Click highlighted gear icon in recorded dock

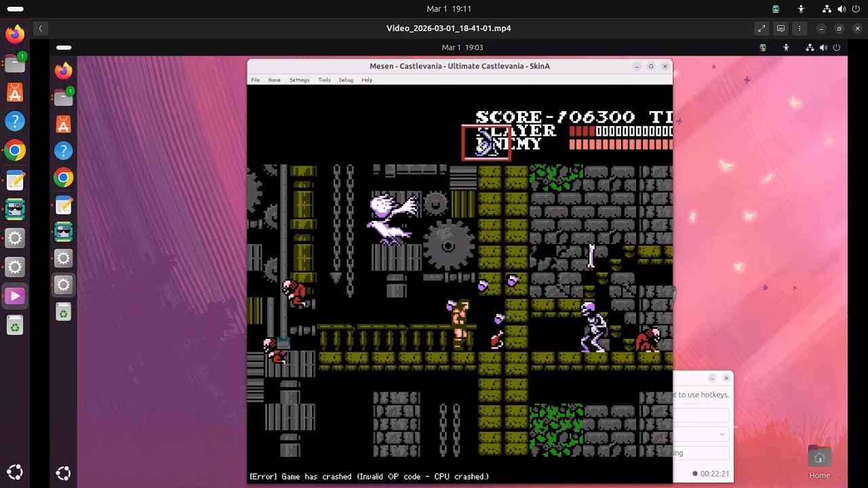coord(63,285)
